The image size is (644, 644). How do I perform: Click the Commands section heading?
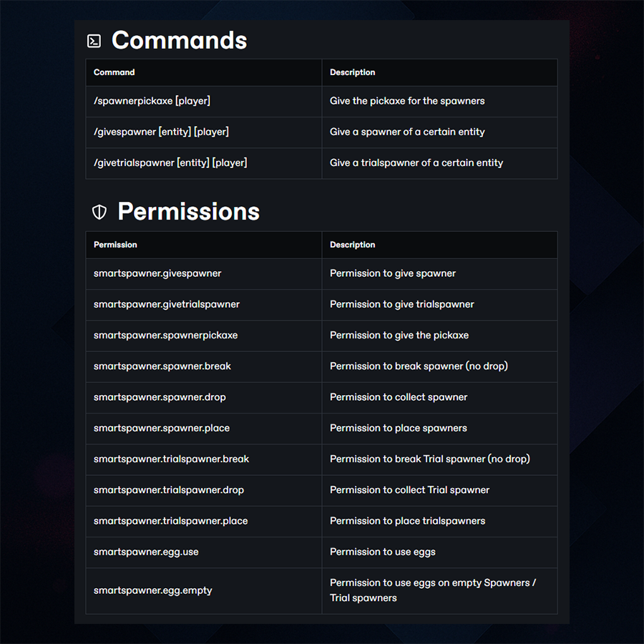(x=179, y=41)
